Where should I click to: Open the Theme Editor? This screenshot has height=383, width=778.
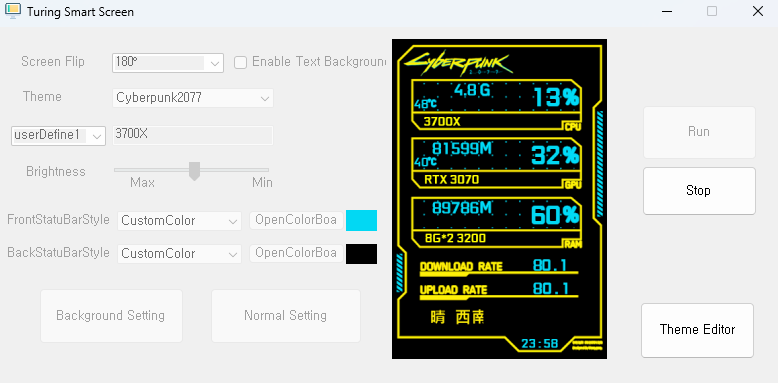click(697, 330)
